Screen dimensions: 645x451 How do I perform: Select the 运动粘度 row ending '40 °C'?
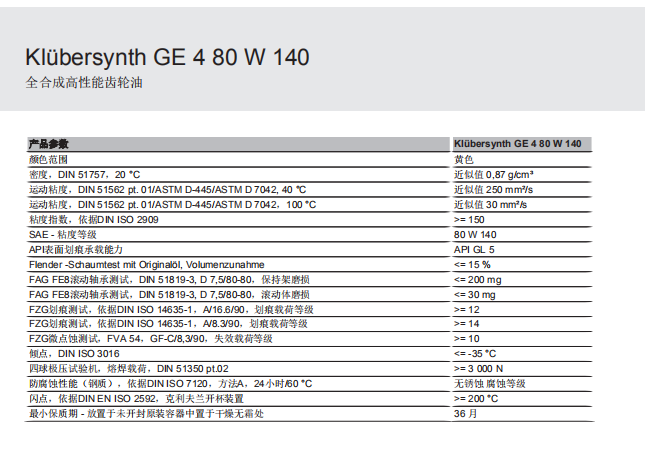[x=167, y=190]
